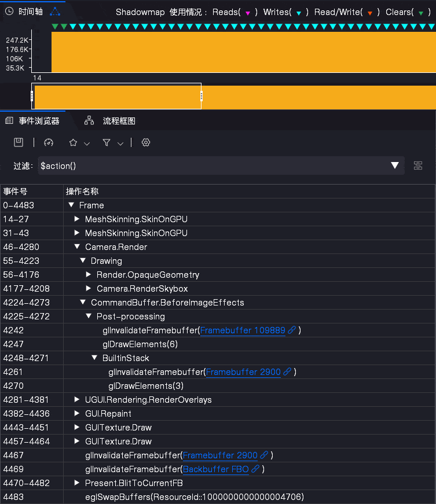
Task: Open the dropdown chevron next to star icon
Action: coord(87,144)
